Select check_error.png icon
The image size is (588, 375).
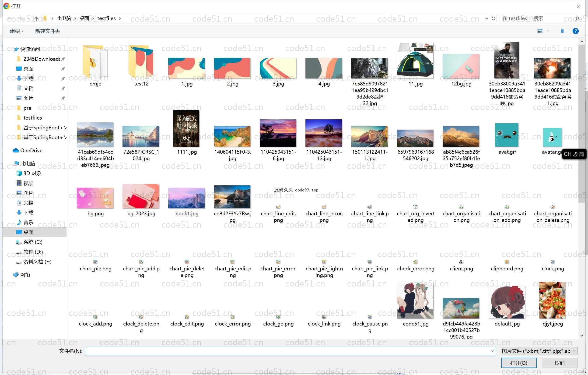click(415, 262)
